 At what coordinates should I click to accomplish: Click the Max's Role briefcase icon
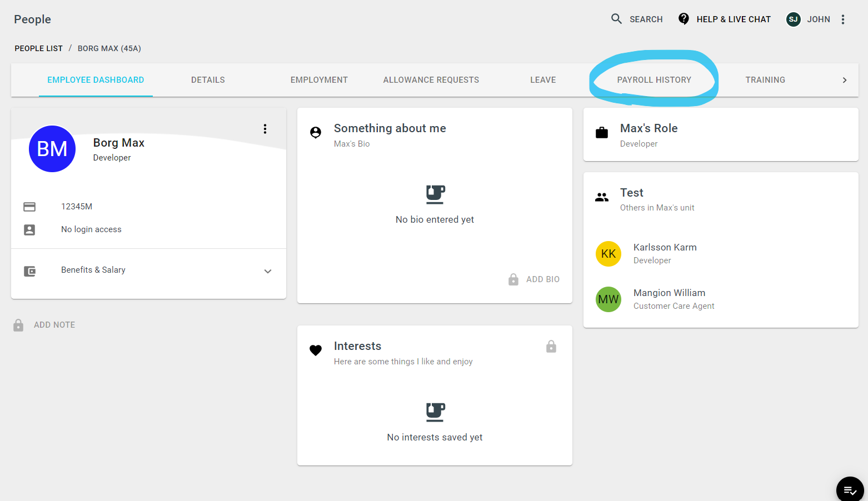(x=602, y=132)
